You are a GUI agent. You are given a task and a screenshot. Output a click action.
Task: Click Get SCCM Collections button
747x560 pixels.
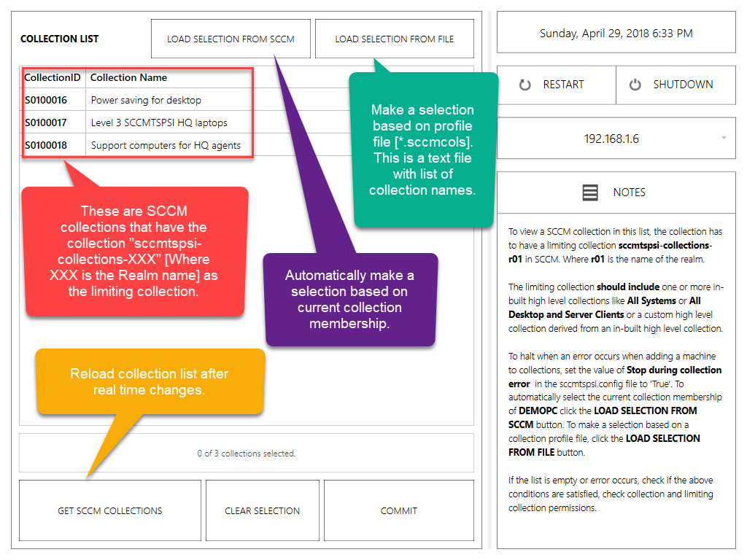[110, 510]
